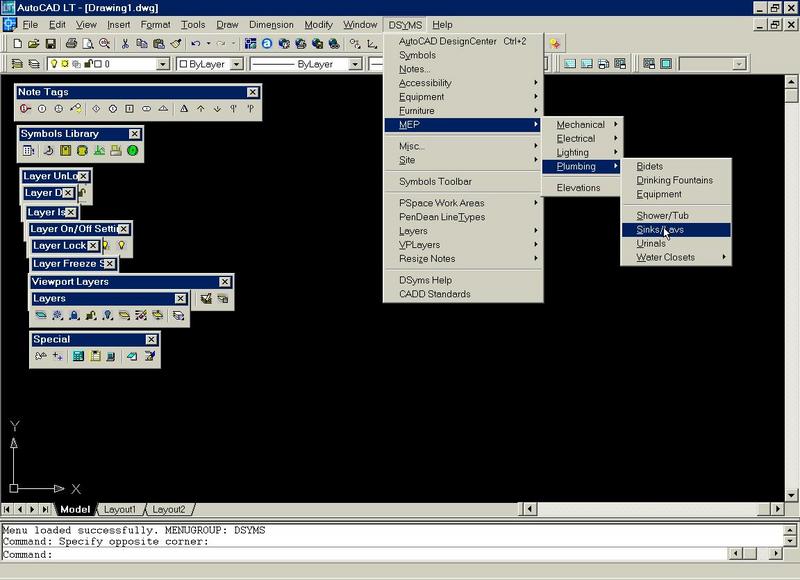Click the first-tab navigation arrow button

[x=7, y=509]
